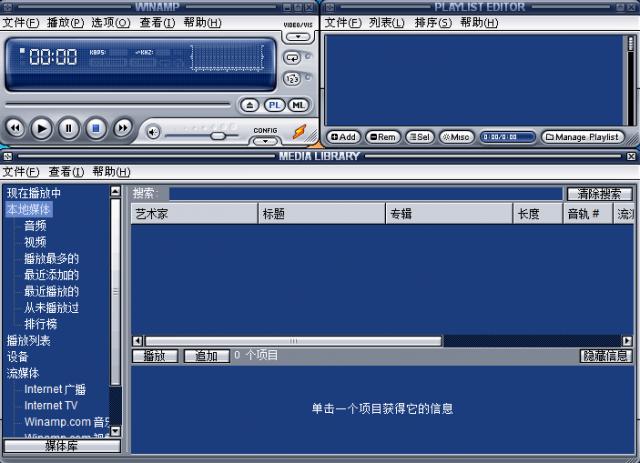This screenshot has width=640, height=463.
Task: Pause playback in Winamp
Action: [69, 129]
